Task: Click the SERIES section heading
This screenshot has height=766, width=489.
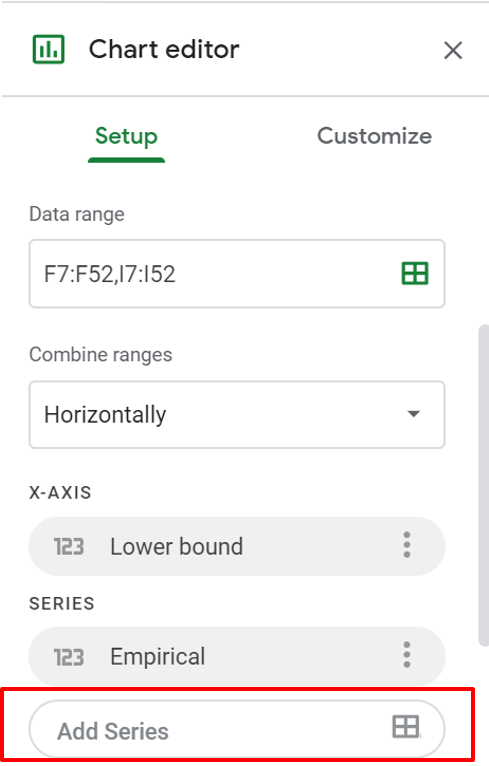Action: click(62, 603)
